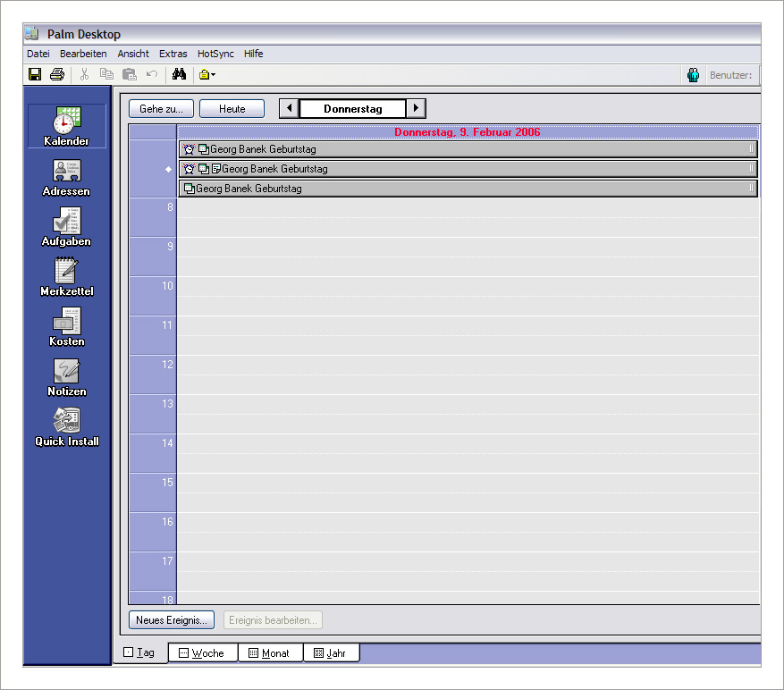
Task: Click the diamond marker in untimed events column
Action: pos(168,170)
